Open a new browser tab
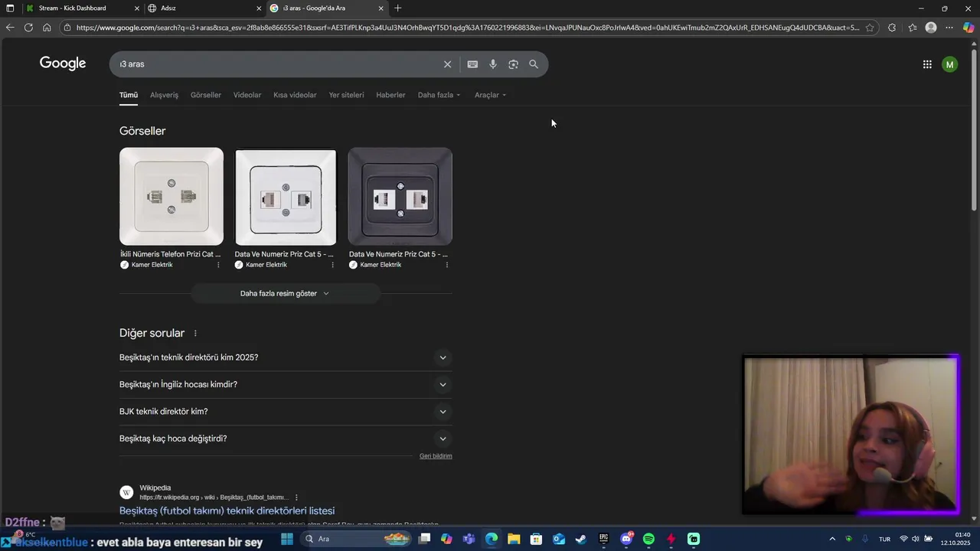 (x=397, y=8)
